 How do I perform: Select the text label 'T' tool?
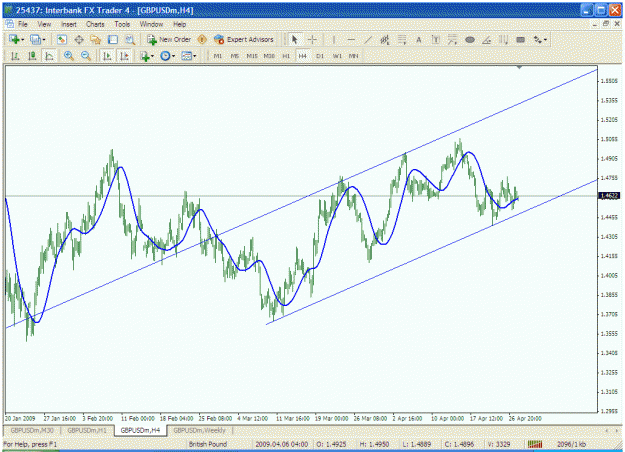coord(436,39)
